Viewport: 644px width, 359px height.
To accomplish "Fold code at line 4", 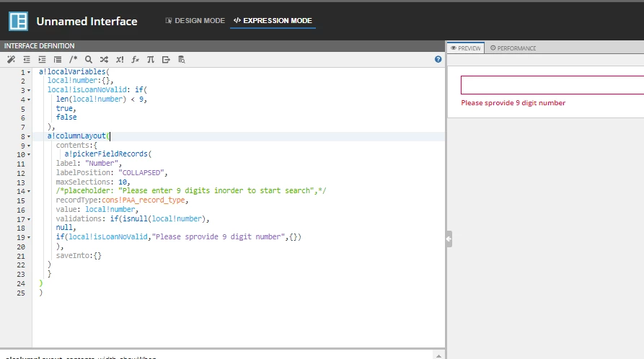I will click(x=29, y=99).
